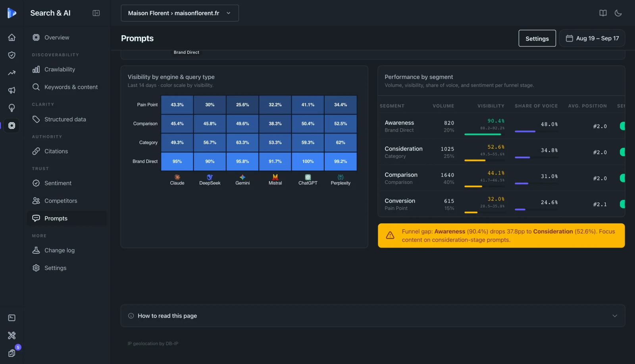Open the home icon in left rail
Screen dimensions: 635x364
tap(12, 37)
